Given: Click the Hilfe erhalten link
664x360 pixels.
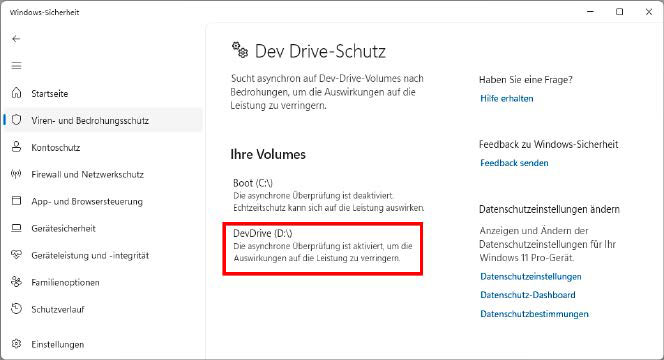Looking at the screenshot, I should point(506,99).
